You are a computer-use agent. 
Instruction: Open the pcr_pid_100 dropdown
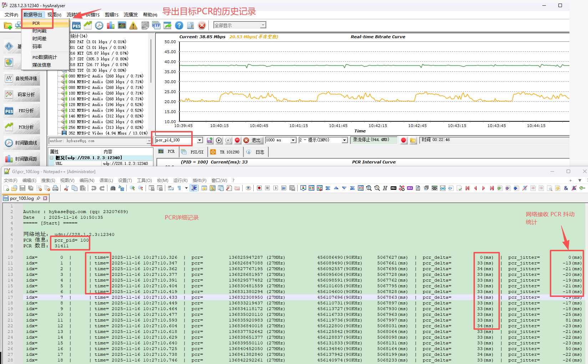(x=200, y=140)
